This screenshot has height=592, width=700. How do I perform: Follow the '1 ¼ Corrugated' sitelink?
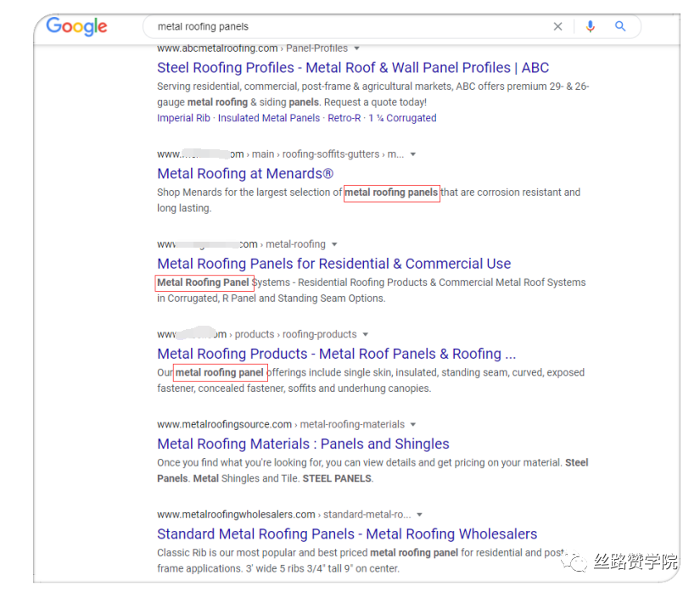point(402,118)
